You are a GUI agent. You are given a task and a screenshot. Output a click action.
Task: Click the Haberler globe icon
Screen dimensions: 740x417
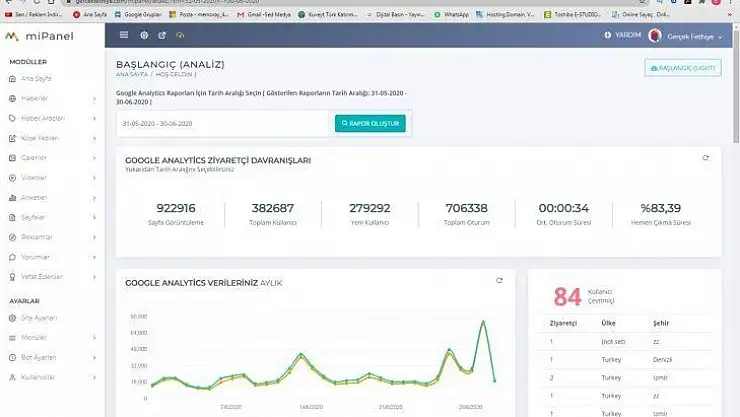point(12,98)
